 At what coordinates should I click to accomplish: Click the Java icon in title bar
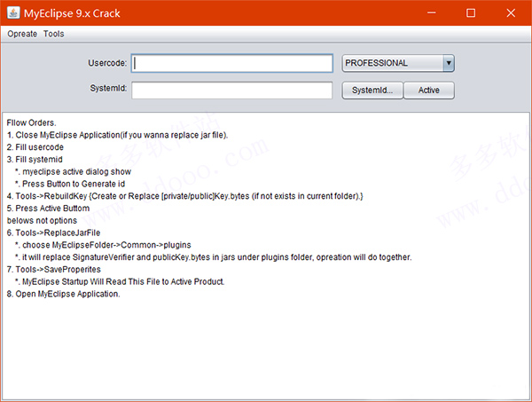tap(13, 13)
